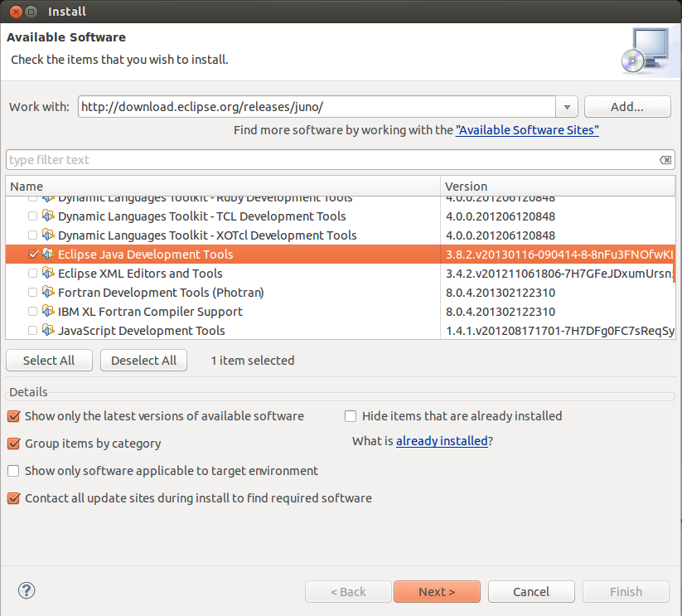Click the feature icon beside TCL Development Tools
Screen dimensions: 682x616
[48, 216]
